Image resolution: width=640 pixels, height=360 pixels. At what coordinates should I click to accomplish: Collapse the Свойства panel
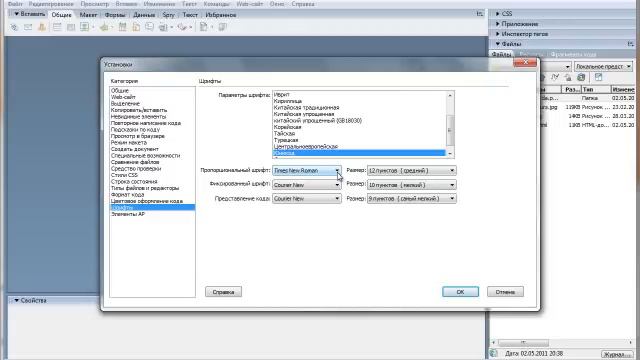tap(17, 300)
